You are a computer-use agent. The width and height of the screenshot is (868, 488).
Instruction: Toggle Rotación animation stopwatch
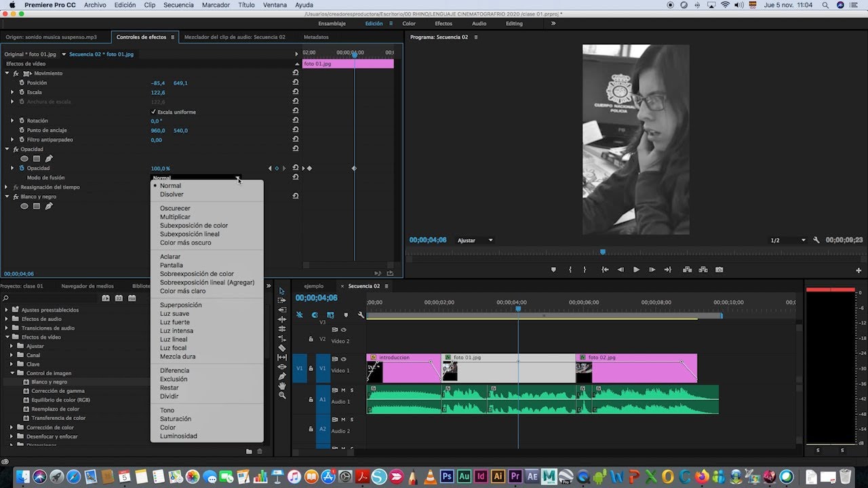22,121
